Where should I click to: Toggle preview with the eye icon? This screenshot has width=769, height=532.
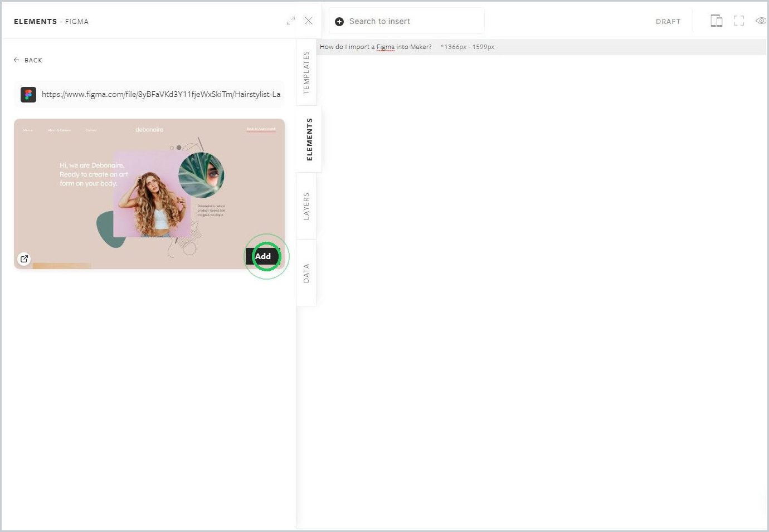tap(761, 21)
